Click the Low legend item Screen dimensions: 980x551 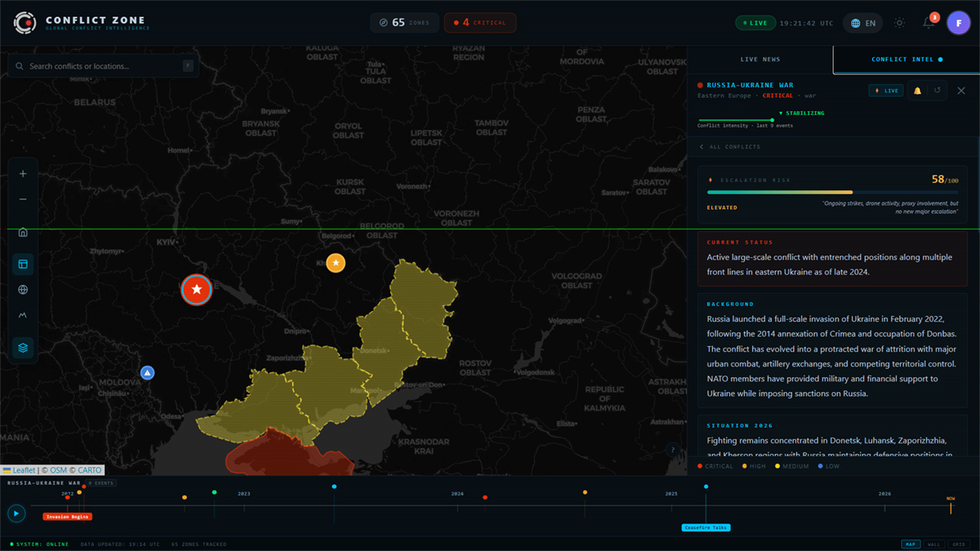click(x=828, y=466)
